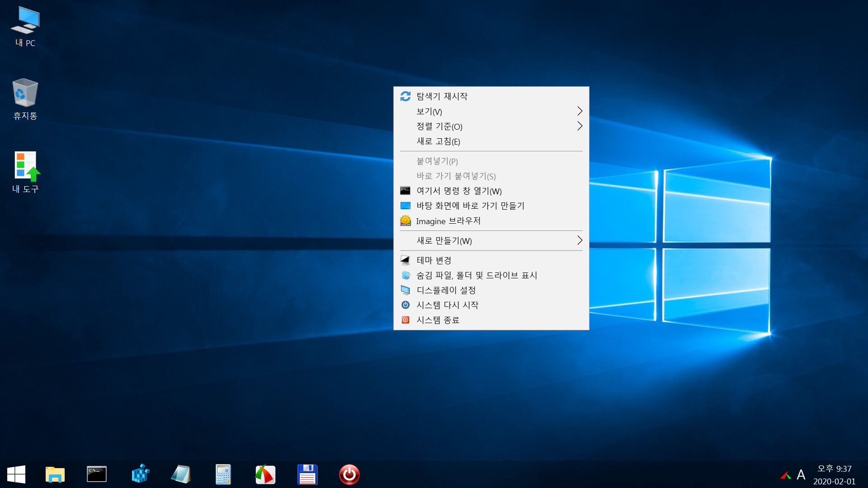
Task: Select 바탕 화면에 바로 가기 만들기
Action: 491,206
